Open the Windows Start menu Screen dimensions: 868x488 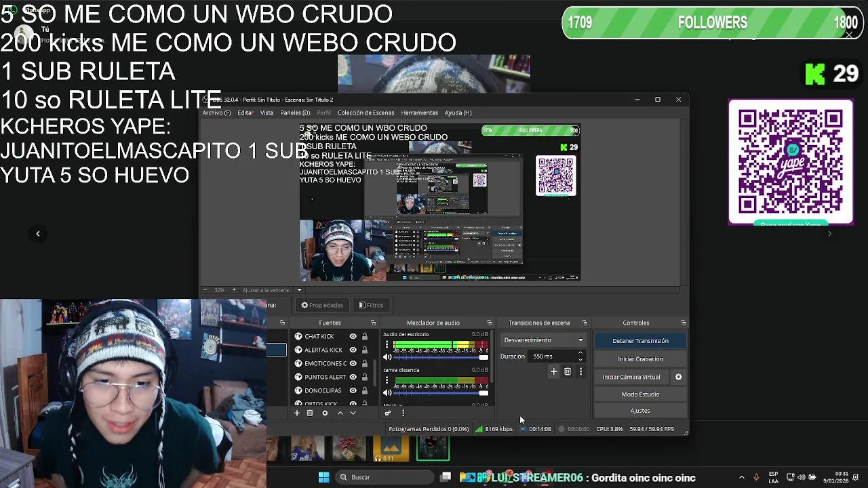click(323, 477)
